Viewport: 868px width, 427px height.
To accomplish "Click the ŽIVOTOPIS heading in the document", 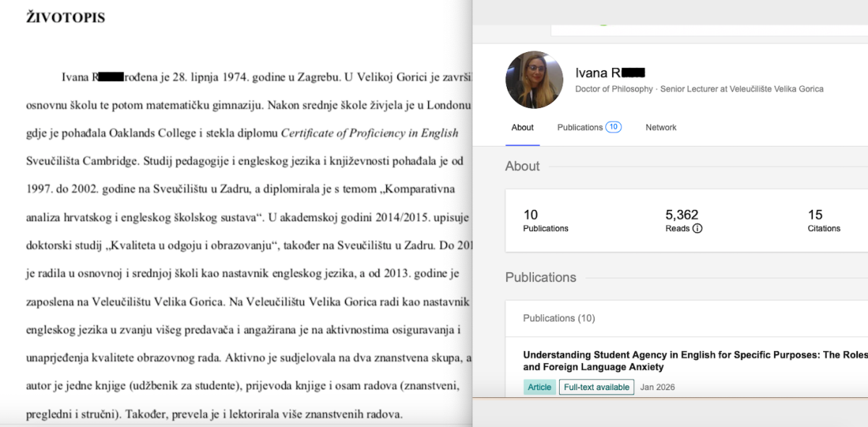I will [x=65, y=17].
